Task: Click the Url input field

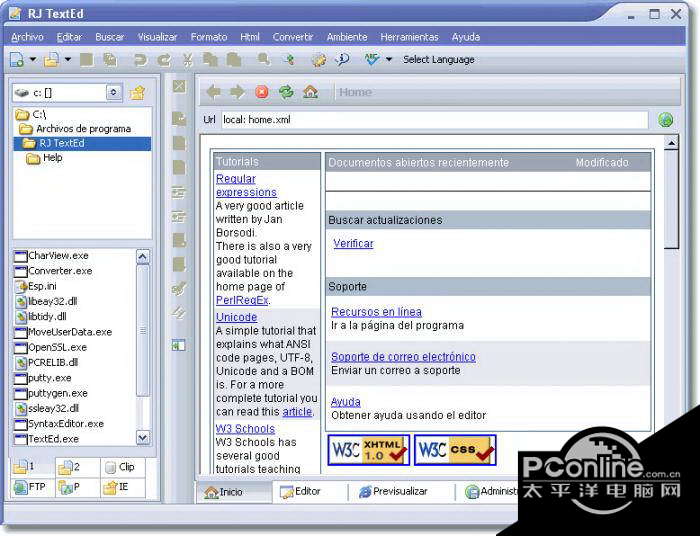Action: coord(434,120)
